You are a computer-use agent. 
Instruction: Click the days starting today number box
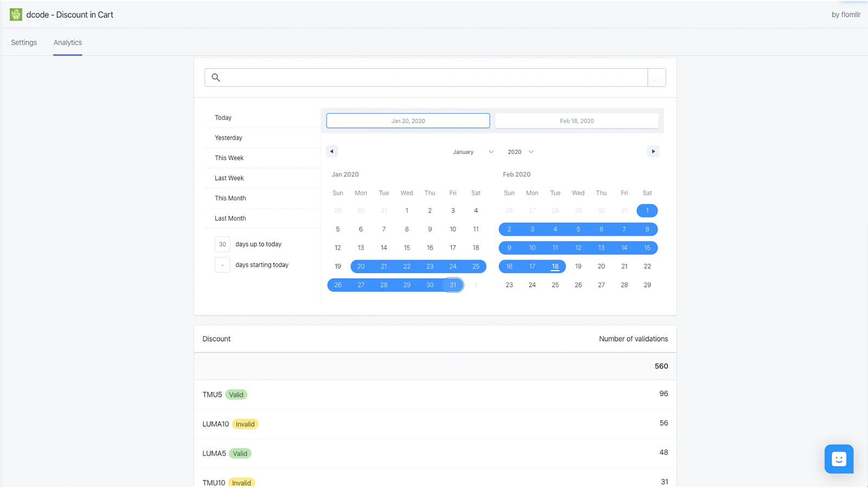[x=222, y=265]
